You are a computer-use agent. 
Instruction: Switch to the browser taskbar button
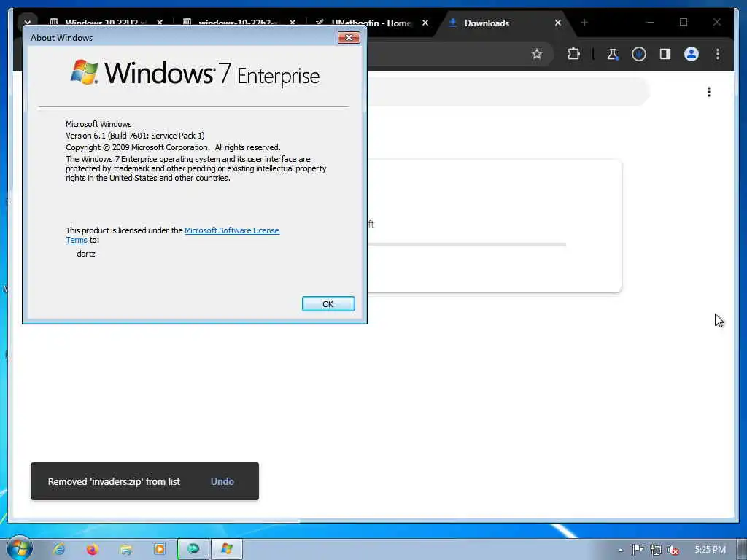coord(193,549)
